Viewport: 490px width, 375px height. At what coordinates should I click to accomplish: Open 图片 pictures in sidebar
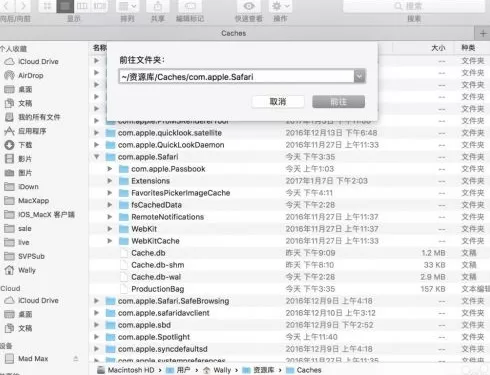pyautogui.click(x=18, y=173)
